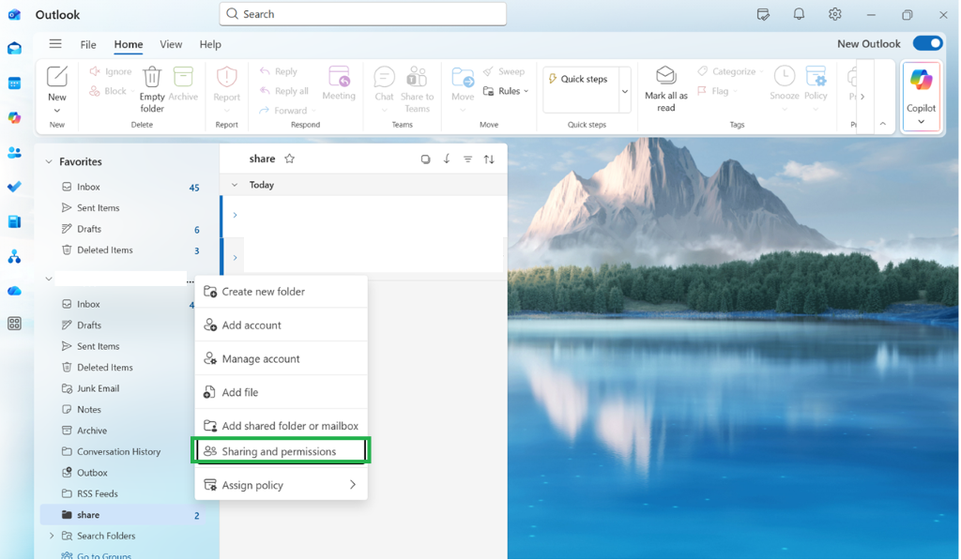Select Add shared folder or mailbox

pos(282,426)
